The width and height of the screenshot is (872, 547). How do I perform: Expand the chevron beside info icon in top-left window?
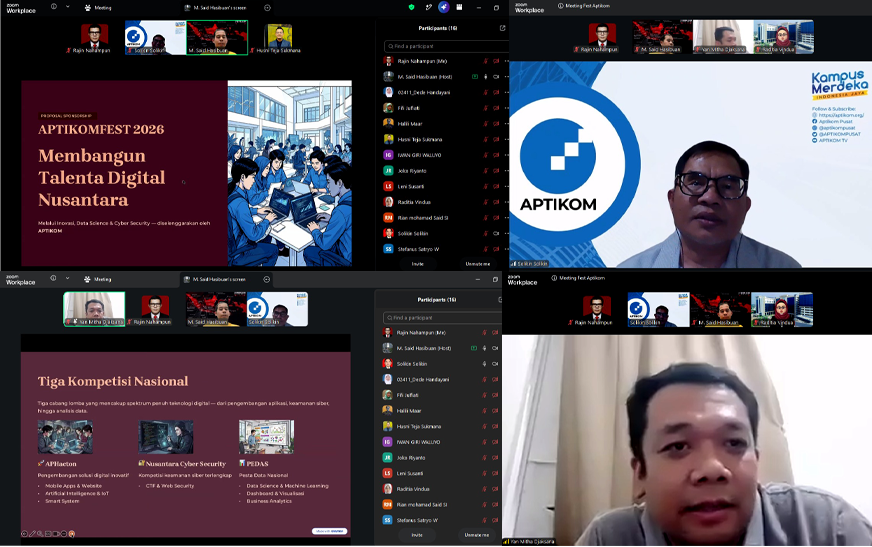click(67, 7)
